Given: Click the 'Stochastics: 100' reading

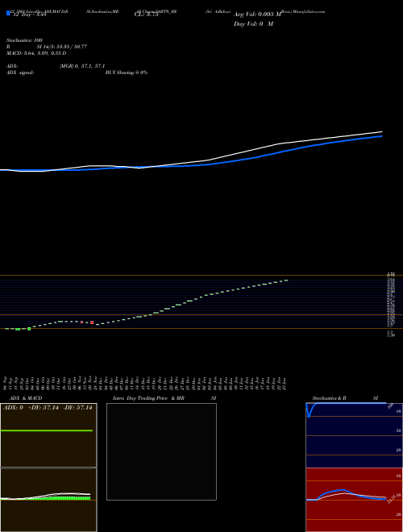Looking at the screenshot, I should coord(24,40).
